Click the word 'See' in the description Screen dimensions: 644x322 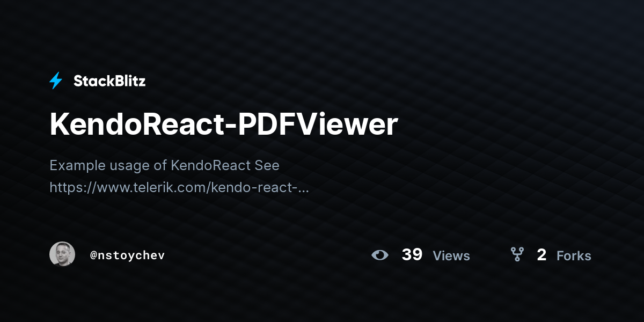point(267,165)
